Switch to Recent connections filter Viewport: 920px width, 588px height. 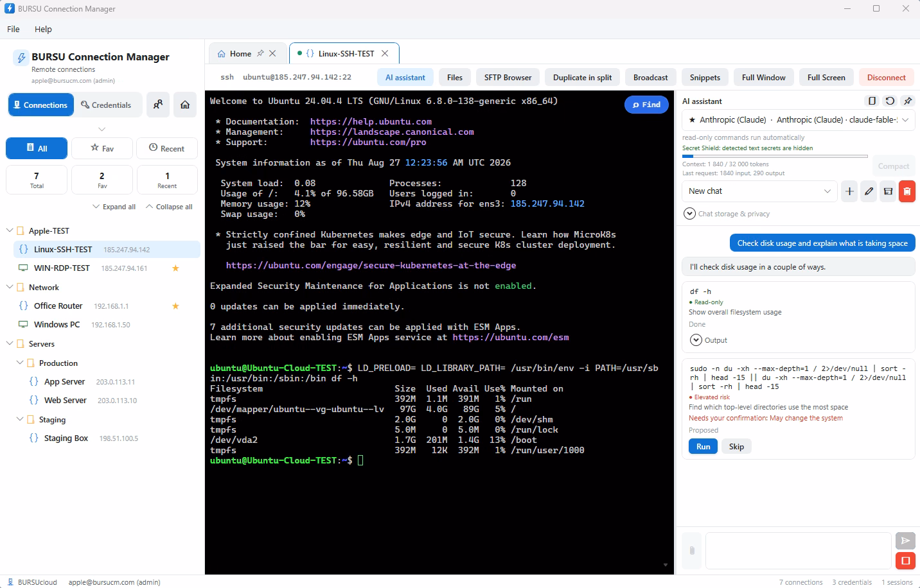click(167, 148)
